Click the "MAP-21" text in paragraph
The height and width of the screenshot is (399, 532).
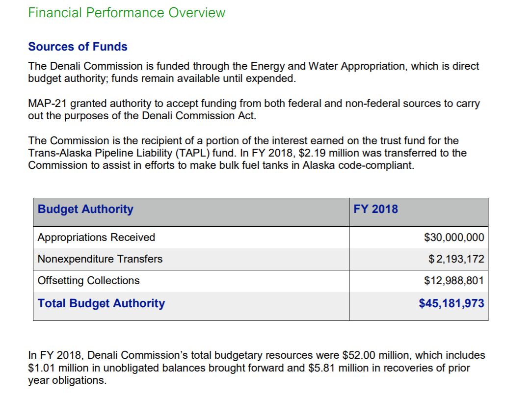click(48, 103)
